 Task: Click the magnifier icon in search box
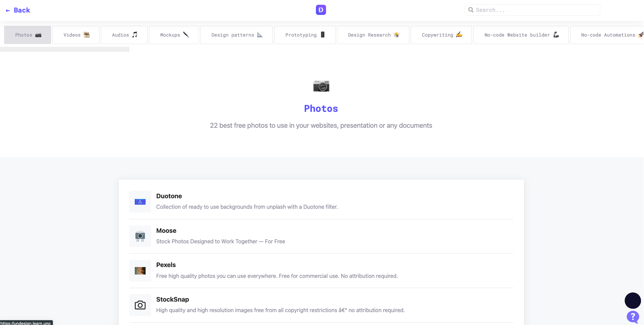coord(471,10)
